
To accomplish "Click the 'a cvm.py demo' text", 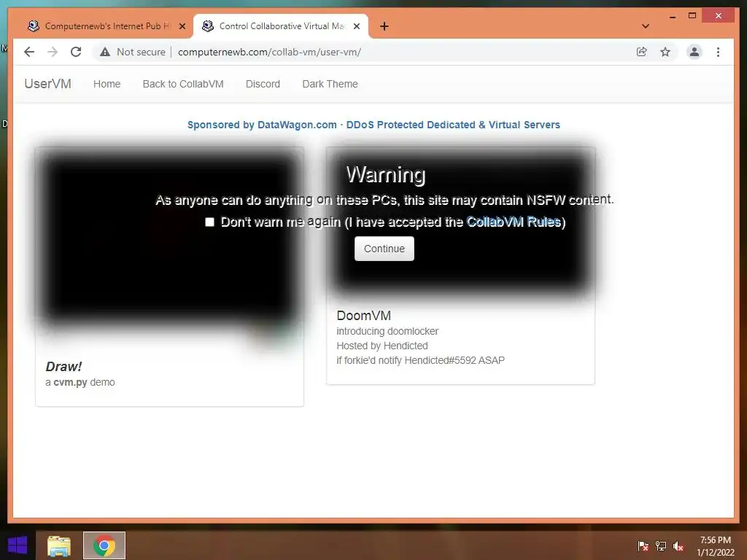I will tap(80, 382).
